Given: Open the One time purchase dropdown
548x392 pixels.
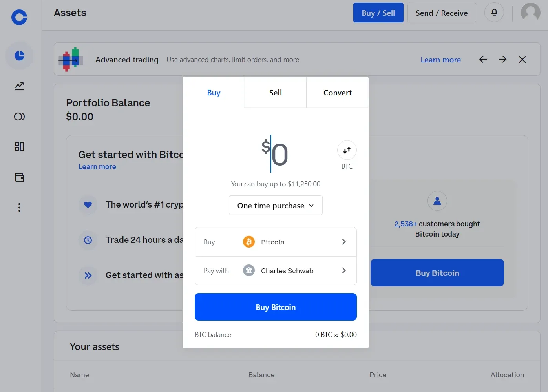Looking at the screenshot, I should point(276,205).
